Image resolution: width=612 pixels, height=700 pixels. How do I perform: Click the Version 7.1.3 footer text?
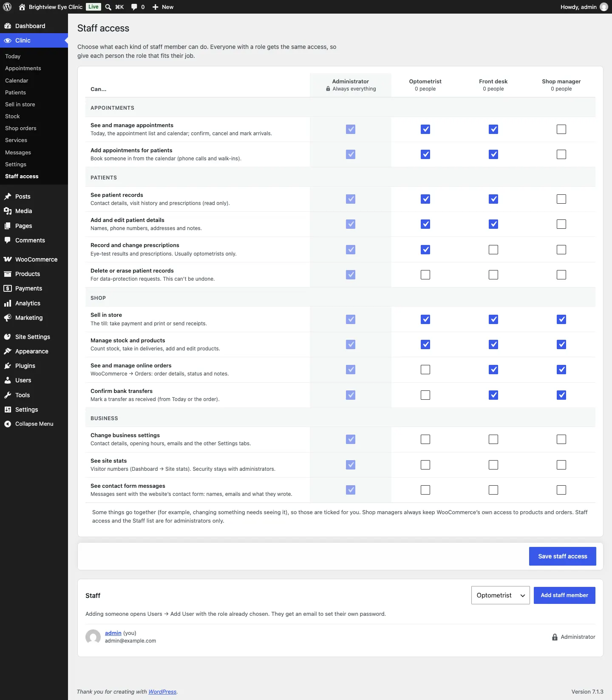point(587,692)
